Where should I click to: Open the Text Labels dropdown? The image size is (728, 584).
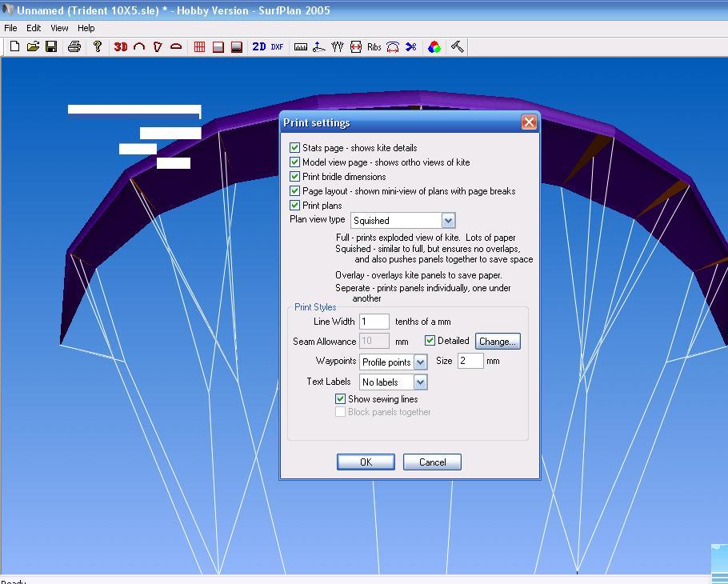[420, 382]
